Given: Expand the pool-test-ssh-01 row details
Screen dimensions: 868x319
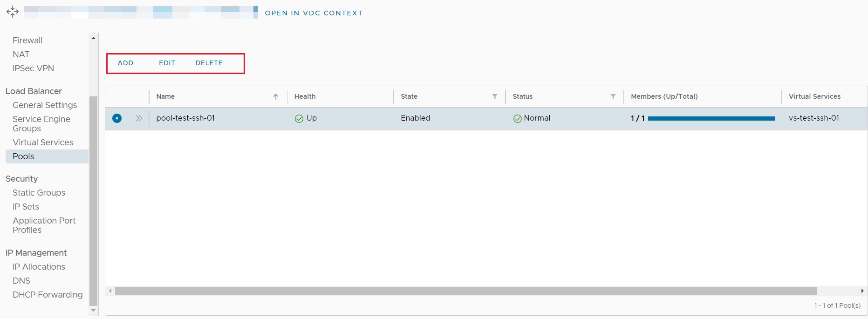Looking at the screenshot, I should tap(139, 118).
